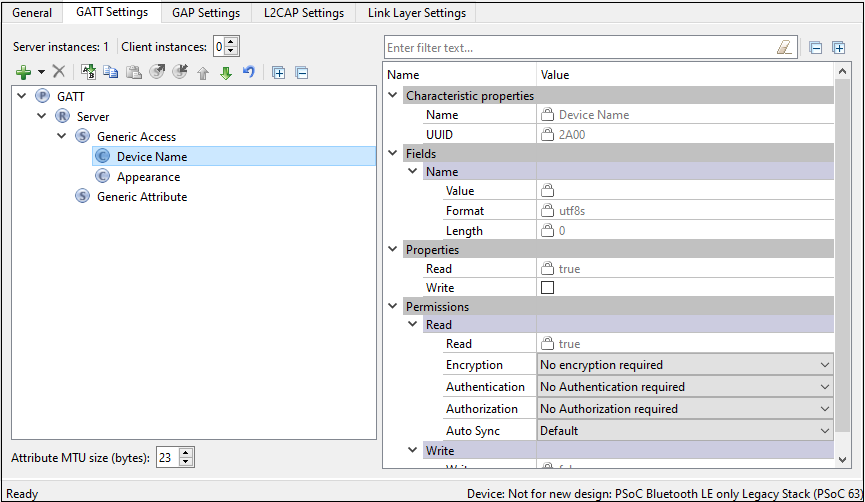Clear the filter text with eraser icon
The height and width of the screenshot is (502, 865).
(x=785, y=47)
